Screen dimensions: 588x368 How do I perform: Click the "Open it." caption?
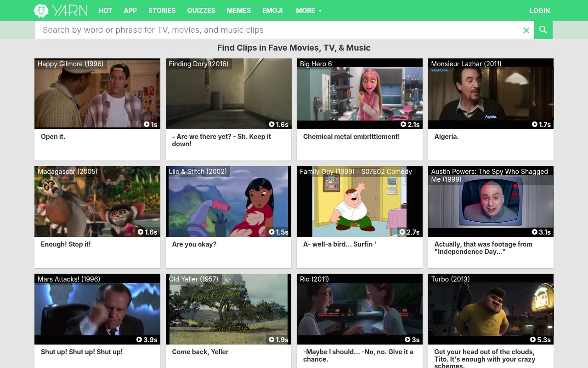point(53,137)
